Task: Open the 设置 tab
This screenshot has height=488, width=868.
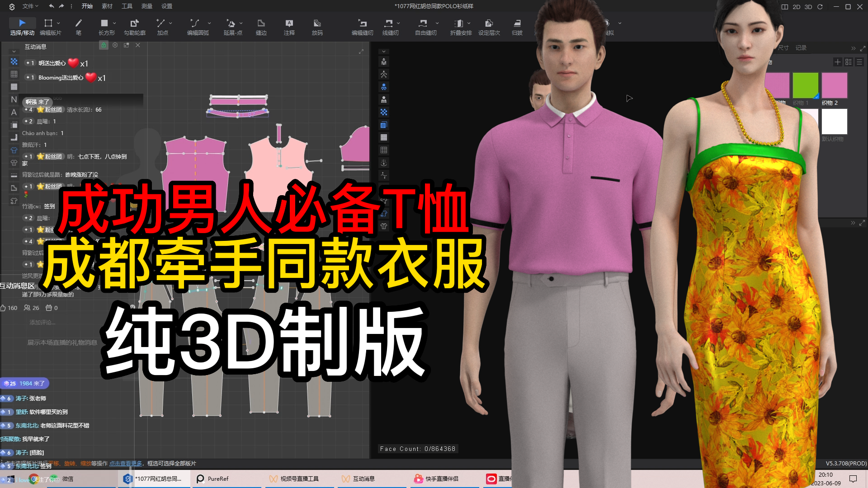Action: click(x=167, y=6)
